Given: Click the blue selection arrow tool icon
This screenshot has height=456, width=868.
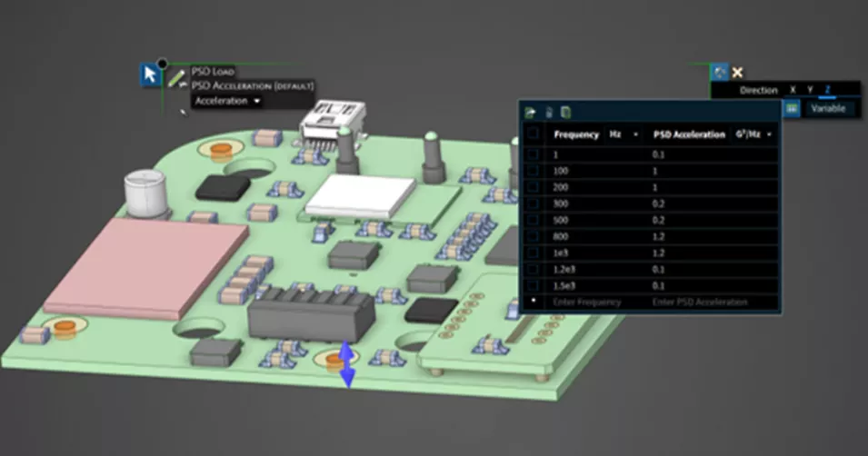Looking at the screenshot, I should click(x=151, y=74).
